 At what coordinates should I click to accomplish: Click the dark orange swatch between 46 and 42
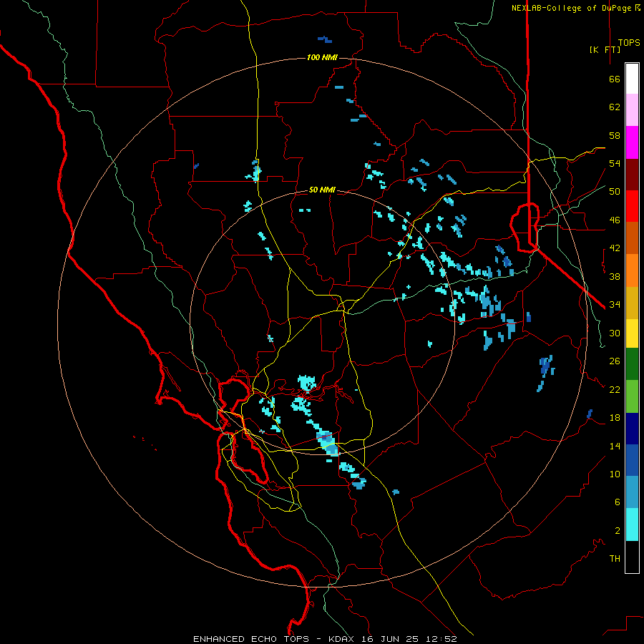click(x=632, y=238)
